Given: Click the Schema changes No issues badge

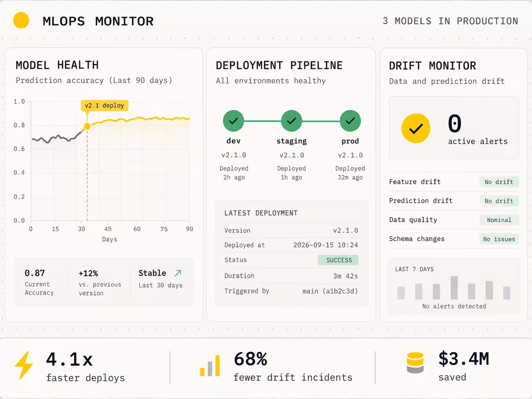Looking at the screenshot, I should (499, 239).
